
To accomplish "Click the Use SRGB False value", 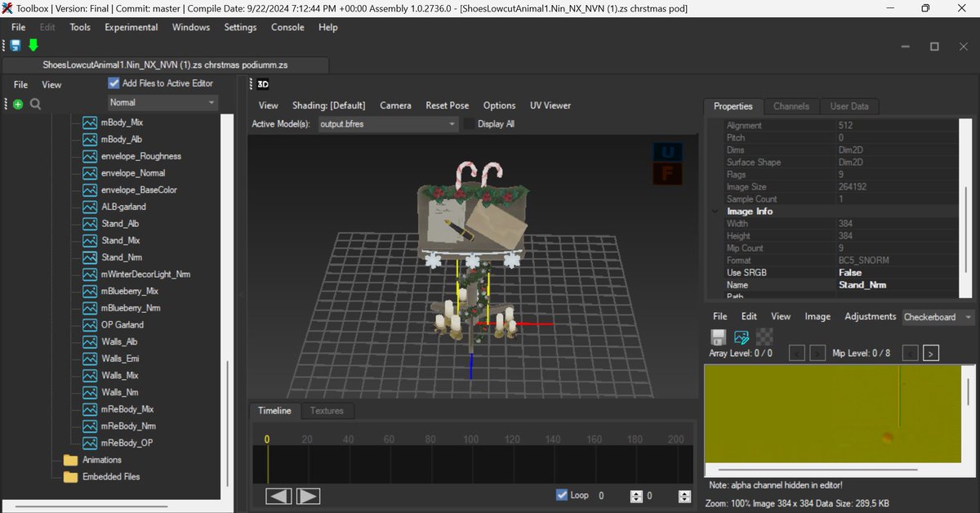I will [850, 273].
